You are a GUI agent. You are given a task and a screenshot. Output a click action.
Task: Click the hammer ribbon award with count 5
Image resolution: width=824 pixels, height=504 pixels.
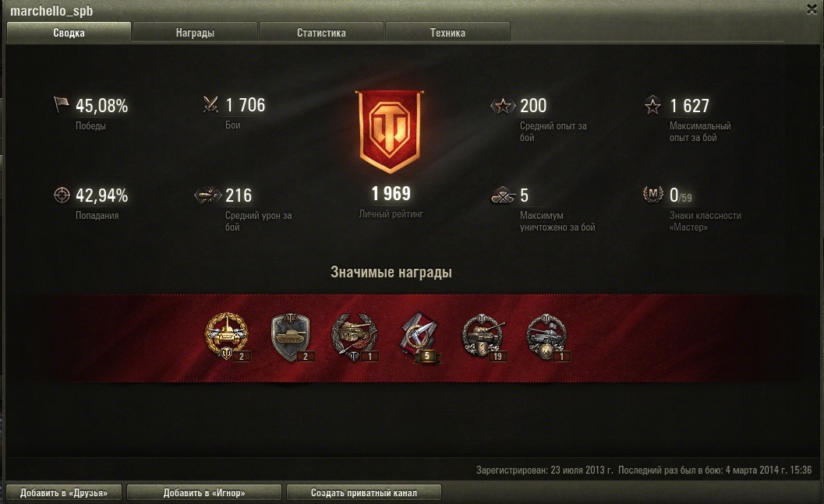click(x=419, y=336)
